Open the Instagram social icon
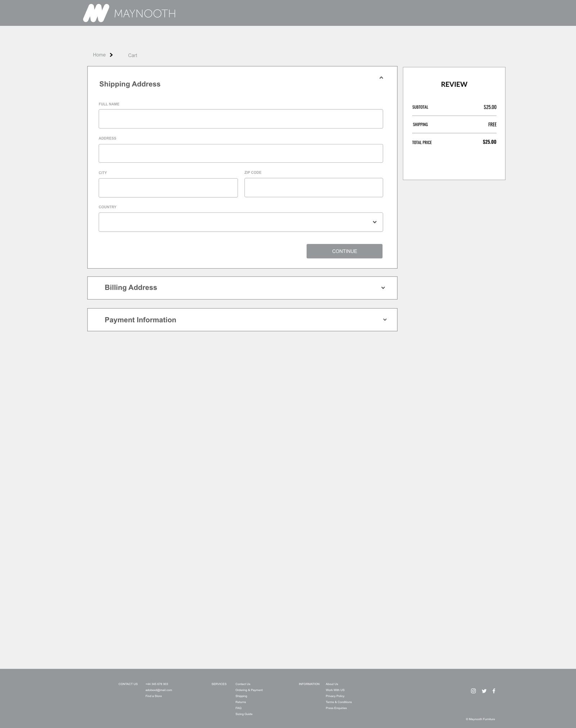The image size is (576, 728). pos(473,691)
